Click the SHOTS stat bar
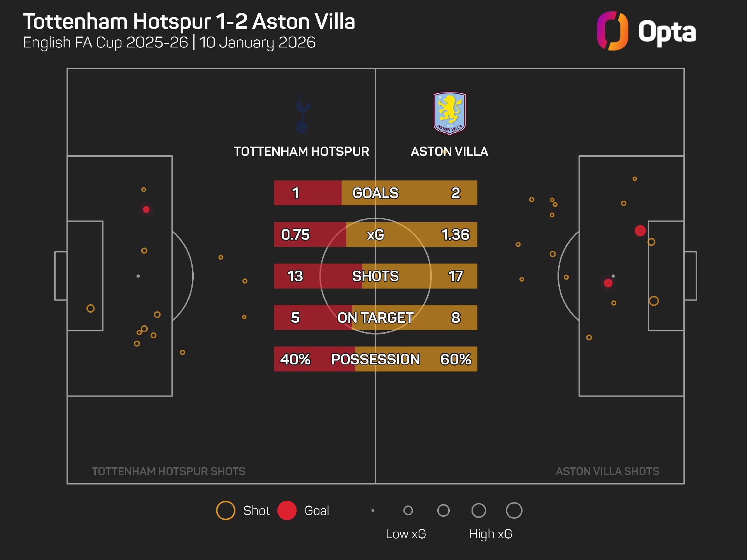 tap(375, 276)
